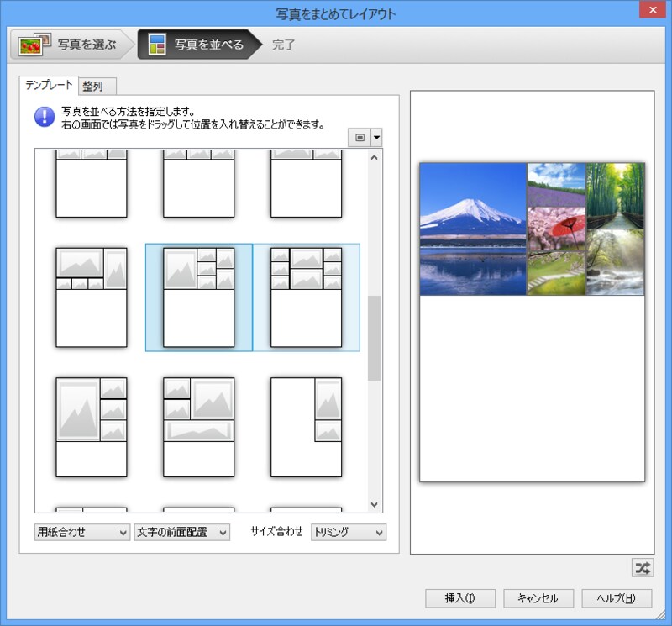Click the scrollbar down arrow in template list
The image size is (672, 626).
(373, 504)
